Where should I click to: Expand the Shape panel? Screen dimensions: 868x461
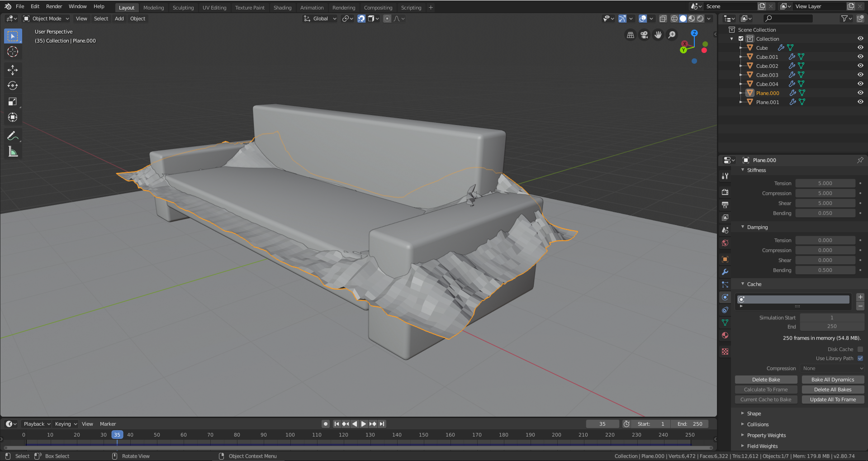pos(754,413)
